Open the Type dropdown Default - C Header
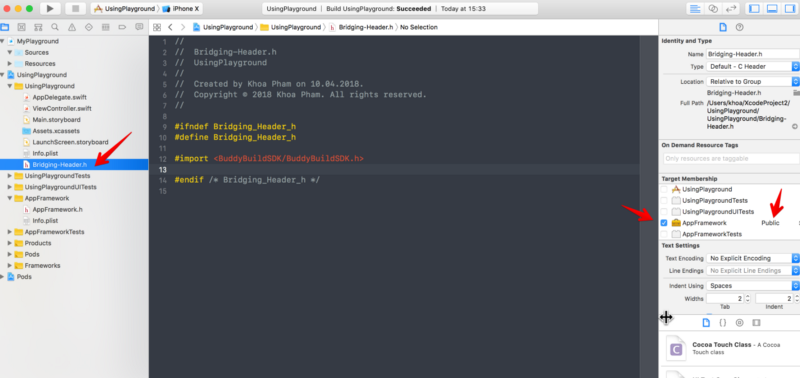 click(753, 66)
